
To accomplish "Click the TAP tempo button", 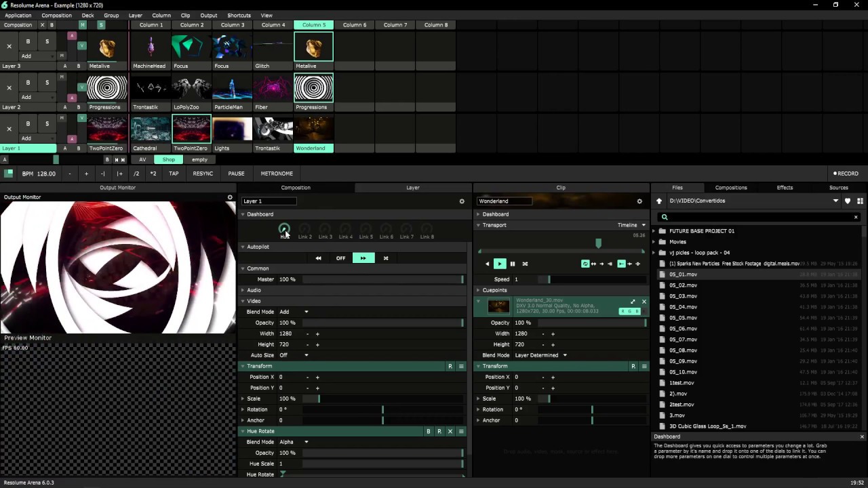I will point(174,174).
